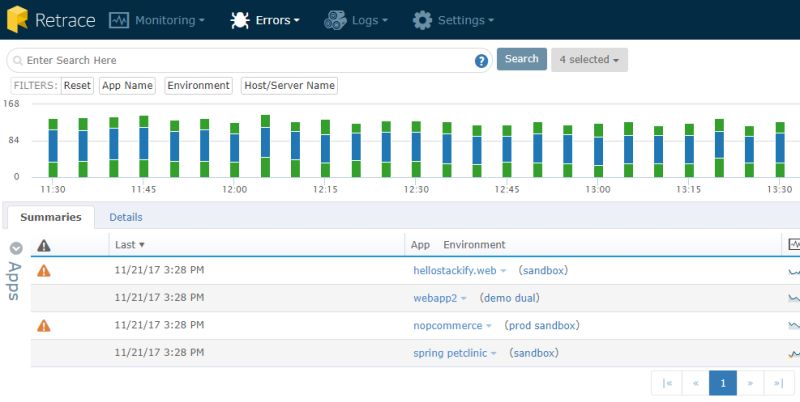Viewport: 800px width, 402px height.
Task: Open webapp2 app dropdown arrow
Action: click(464, 298)
